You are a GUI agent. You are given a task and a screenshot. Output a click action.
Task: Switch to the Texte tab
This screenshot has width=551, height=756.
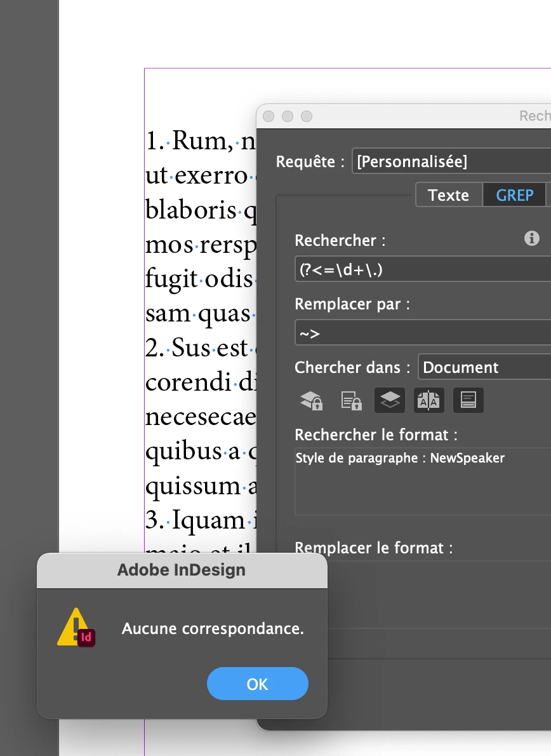[448, 195]
